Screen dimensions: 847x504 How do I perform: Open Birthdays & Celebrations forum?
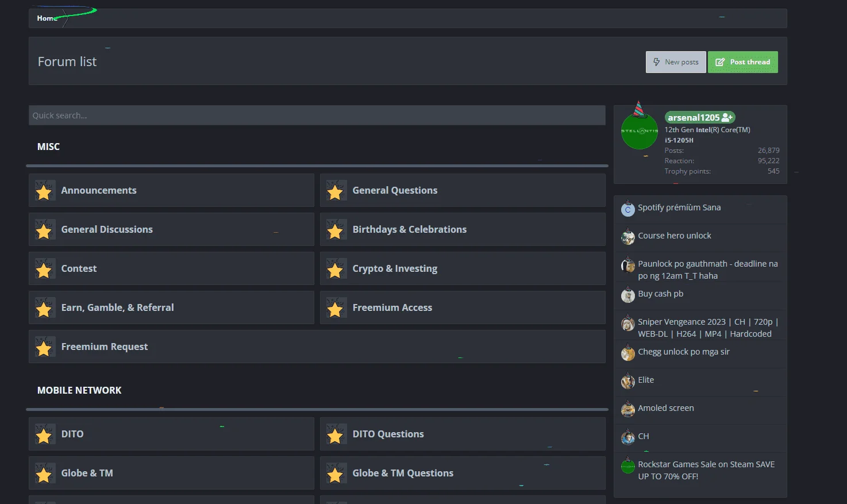pos(410,229)
